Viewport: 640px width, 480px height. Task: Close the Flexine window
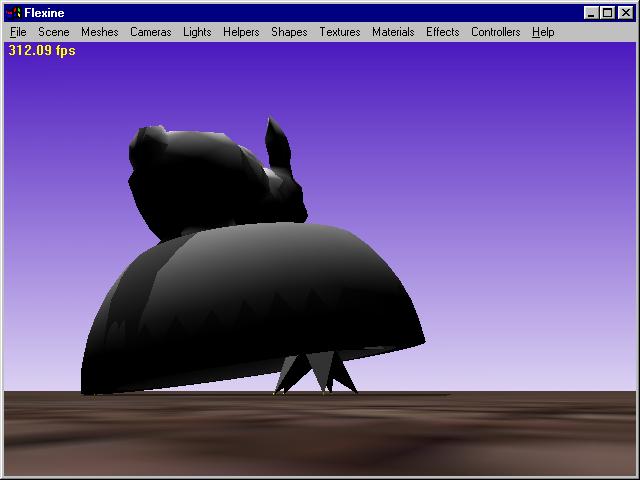(x=626, y=13)
